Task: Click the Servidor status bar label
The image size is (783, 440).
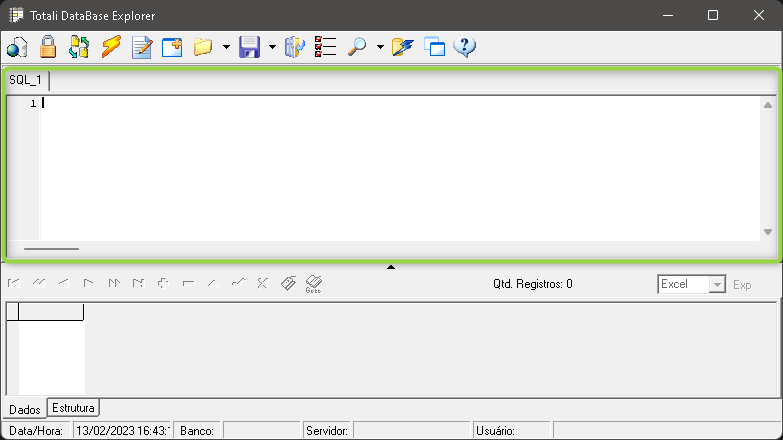Action: (x=327, y=431)
